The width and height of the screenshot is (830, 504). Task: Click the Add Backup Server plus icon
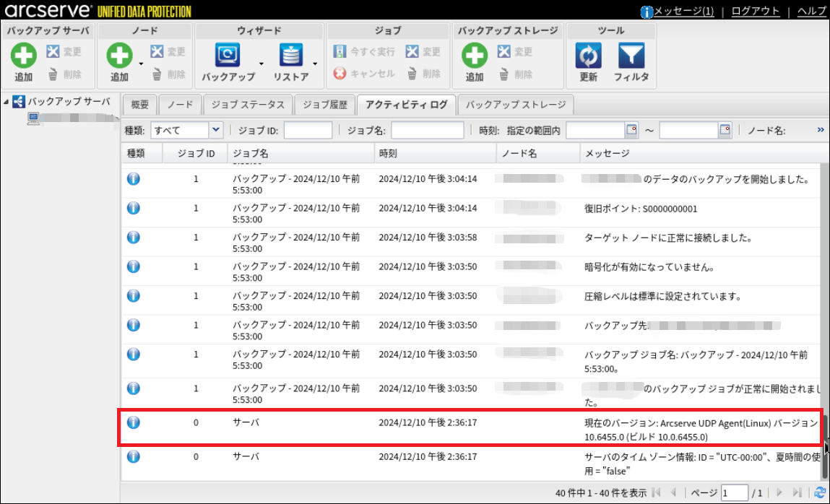coord(24,56)
